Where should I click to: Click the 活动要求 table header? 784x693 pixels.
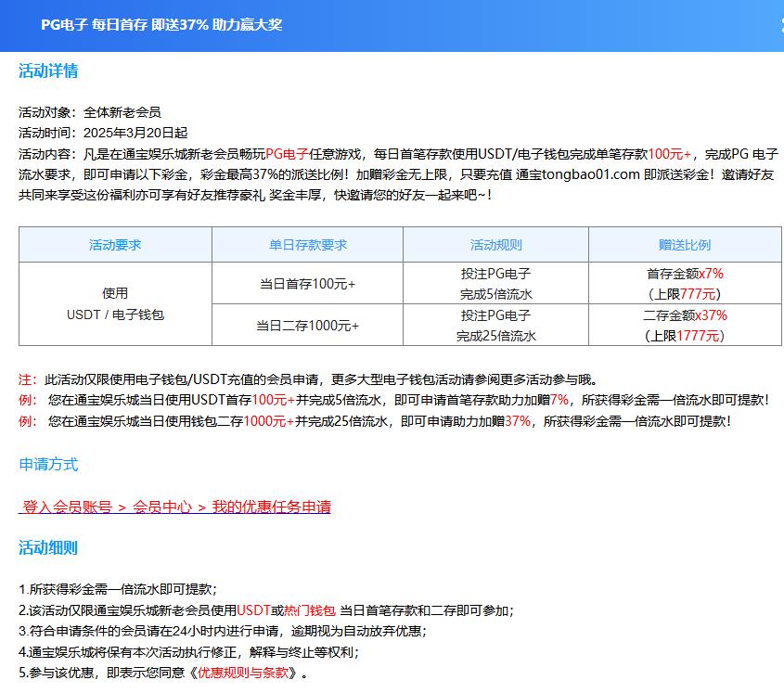click(x=115, y=245)
